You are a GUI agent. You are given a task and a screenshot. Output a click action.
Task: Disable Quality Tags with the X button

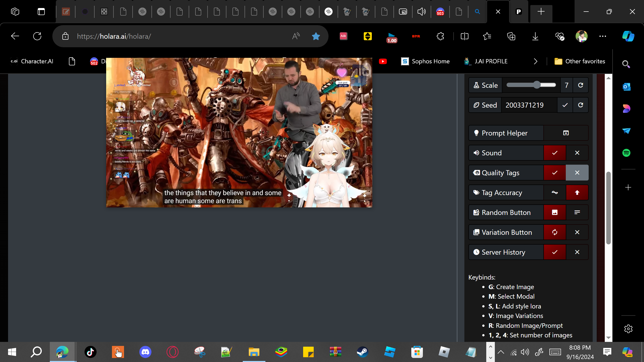pos(577,173)
